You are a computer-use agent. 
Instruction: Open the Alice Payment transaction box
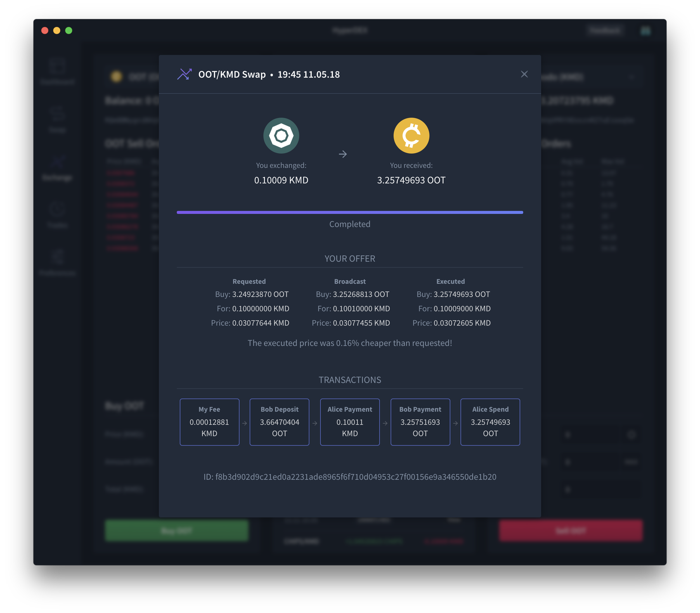[350, 422]
